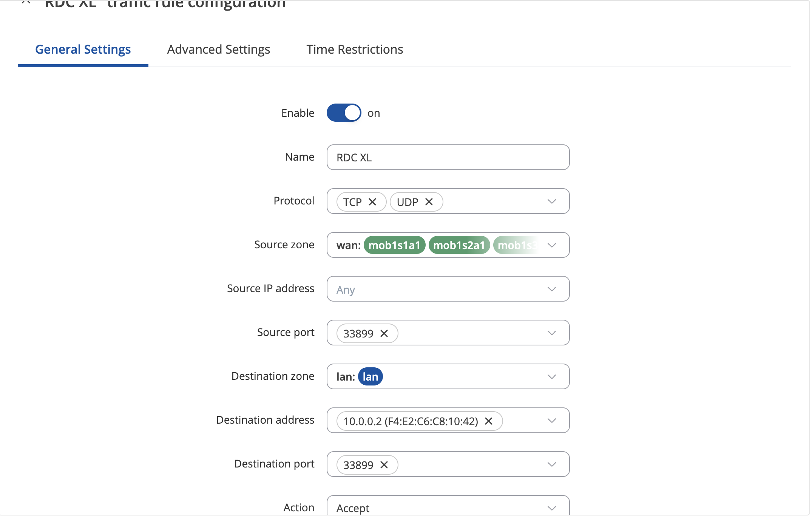Image resolution: width=812 pixels, height=517 pixels.
Task: Expand the Source port dropdown arrow
Action: point(552,333)
